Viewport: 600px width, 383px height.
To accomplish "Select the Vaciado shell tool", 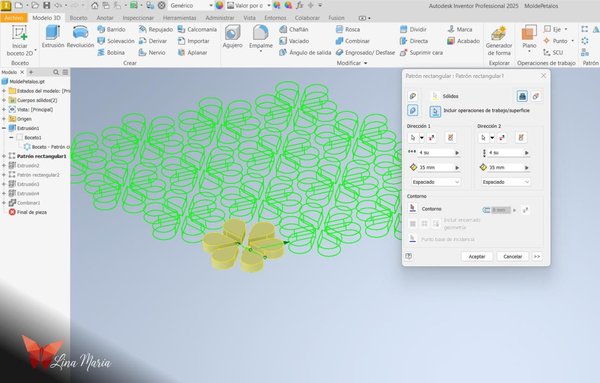I will click(294, 41).
